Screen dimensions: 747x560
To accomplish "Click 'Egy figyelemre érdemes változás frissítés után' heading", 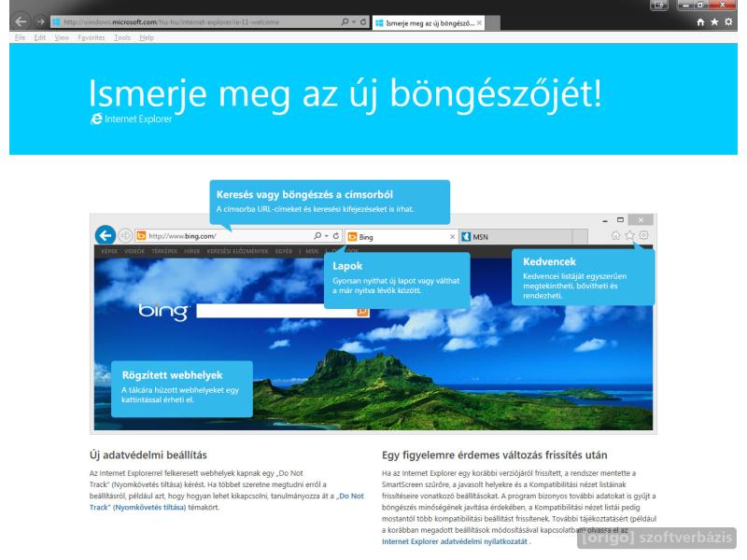I will [x=495, y=455].
